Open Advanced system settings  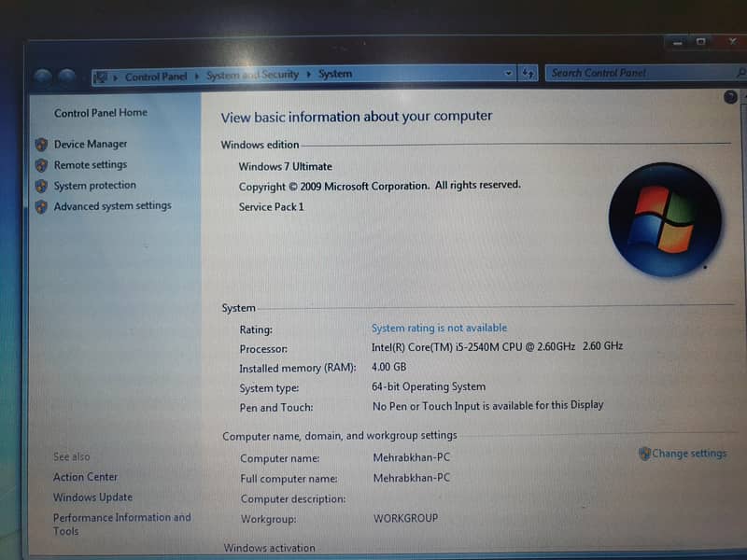pyautogui.click(x=112, y=206)
